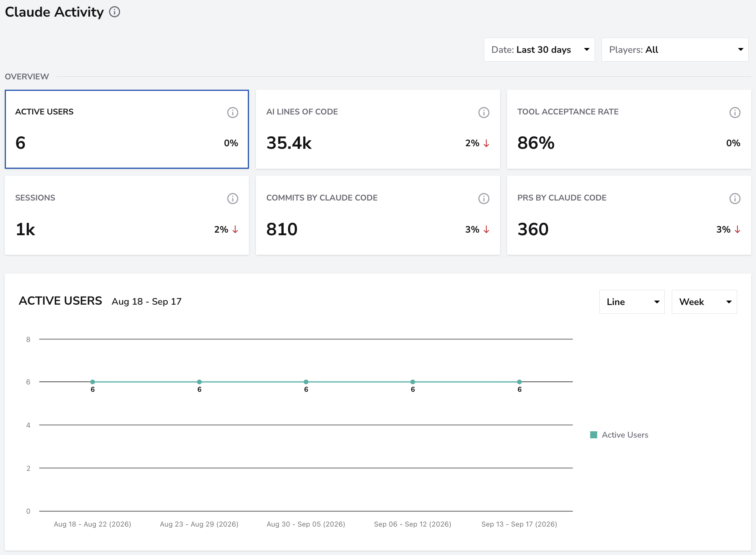Toggle the Active Users legend label
The width and height of the screenshot is (756, 555).
coord(625,435)
